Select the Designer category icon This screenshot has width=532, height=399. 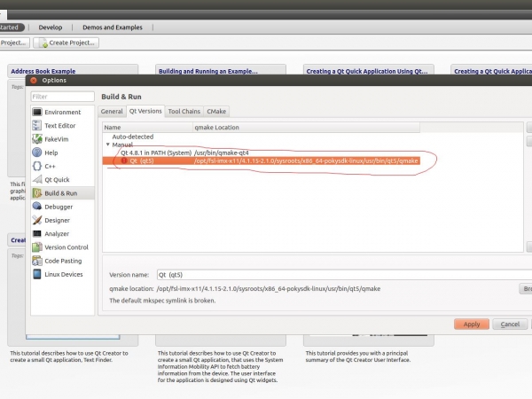[x=37, y=220]
